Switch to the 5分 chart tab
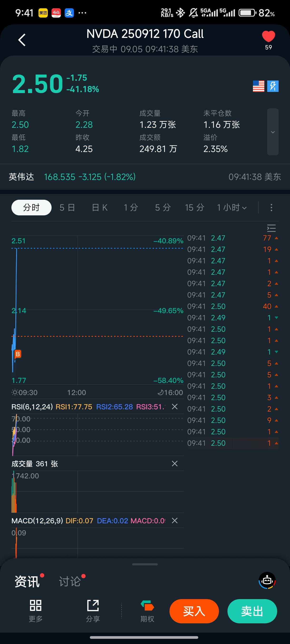The image size is (290, 644). click(163, 208)
